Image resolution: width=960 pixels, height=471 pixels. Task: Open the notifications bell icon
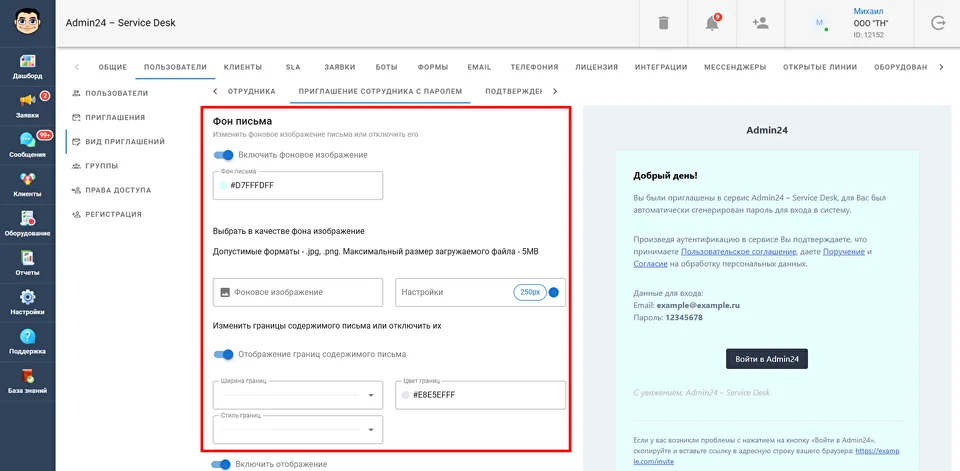[x=711, y=23]
